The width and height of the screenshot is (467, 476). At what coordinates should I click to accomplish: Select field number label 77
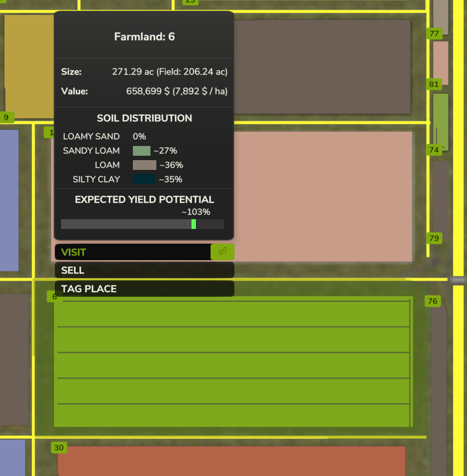coord(434,33)
